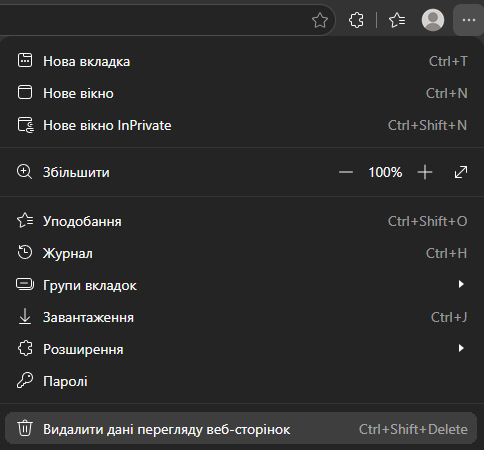Click the star icon in the address bar
Viewport: 484px width, 450px height.
320,20
